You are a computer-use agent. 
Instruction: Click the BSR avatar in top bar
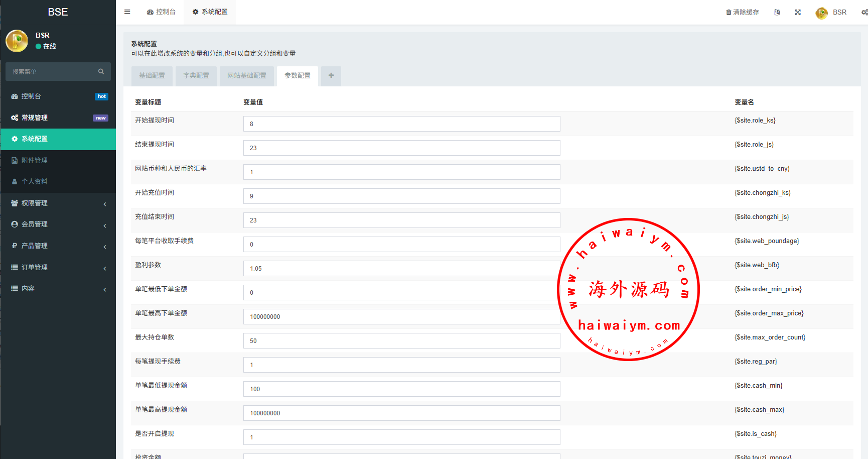[x=821, y=13]
